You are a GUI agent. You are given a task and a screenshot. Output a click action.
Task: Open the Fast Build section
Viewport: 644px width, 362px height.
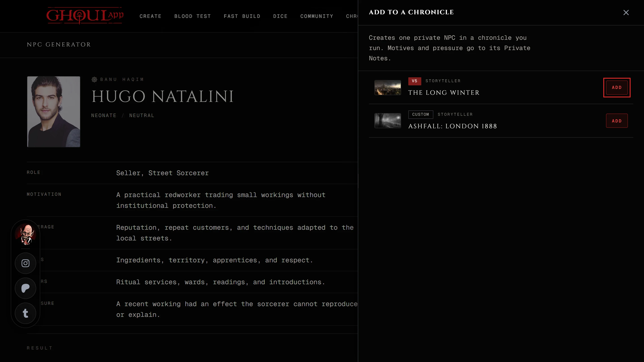(242, 16)
